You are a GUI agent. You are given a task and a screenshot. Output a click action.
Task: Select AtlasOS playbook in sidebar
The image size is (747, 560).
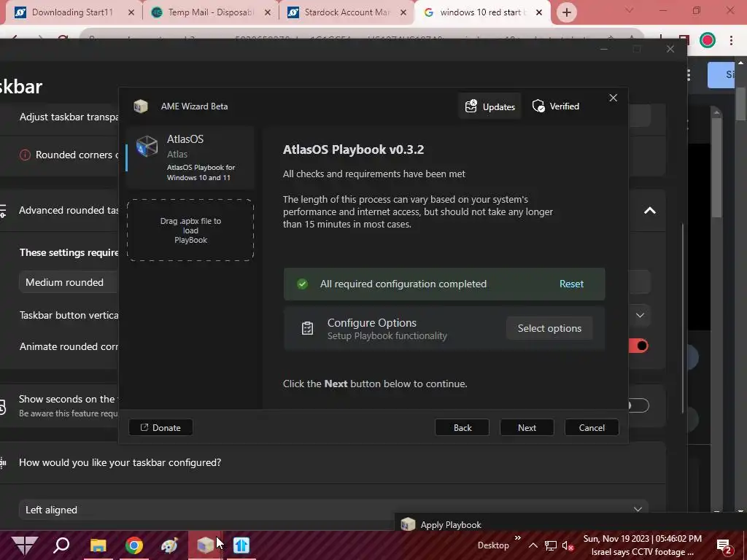[190, 157]
